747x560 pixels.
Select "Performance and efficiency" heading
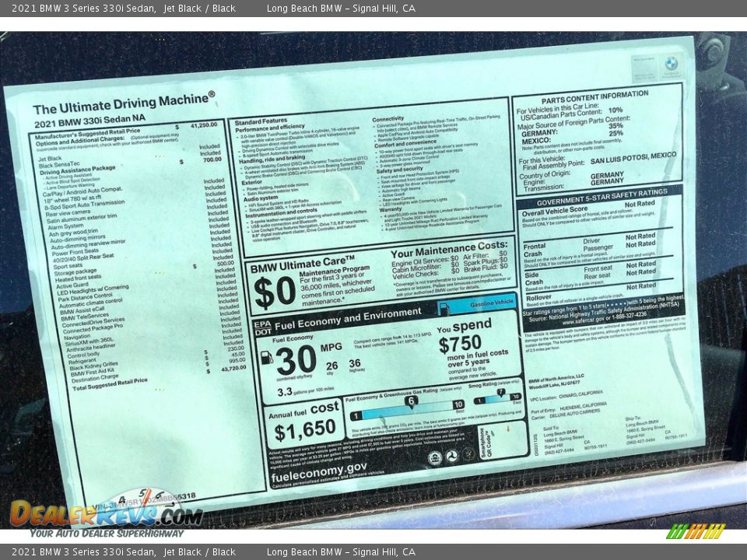point(270,128)
